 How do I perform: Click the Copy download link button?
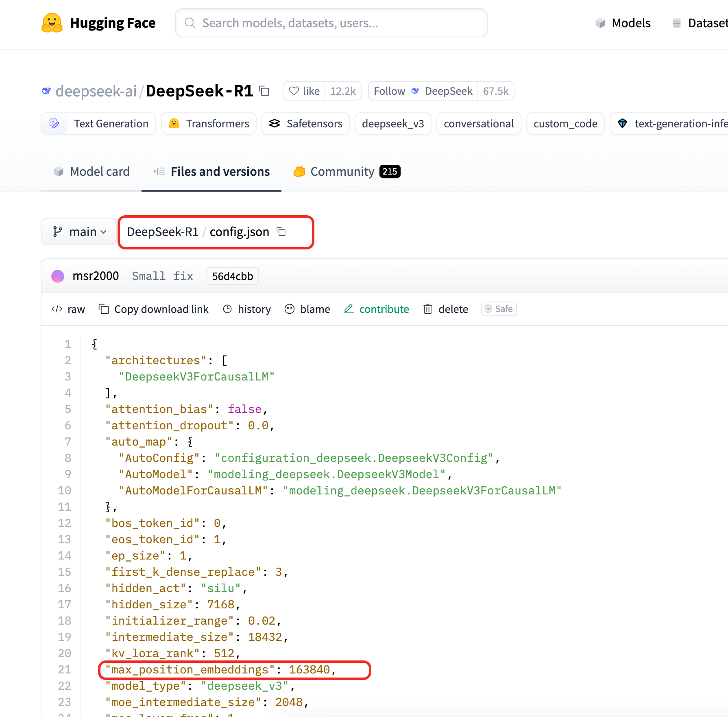pyautogui.click(x=154, y=309)
